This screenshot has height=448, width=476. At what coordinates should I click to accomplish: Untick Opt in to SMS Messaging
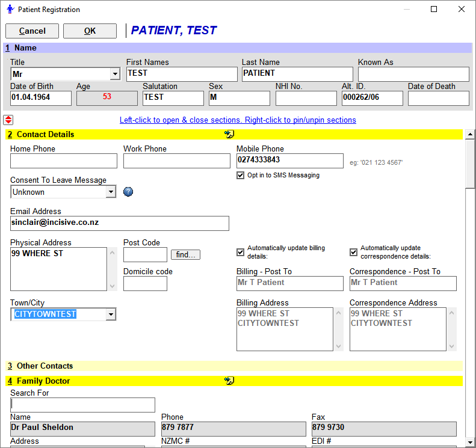tap(240, 176)
